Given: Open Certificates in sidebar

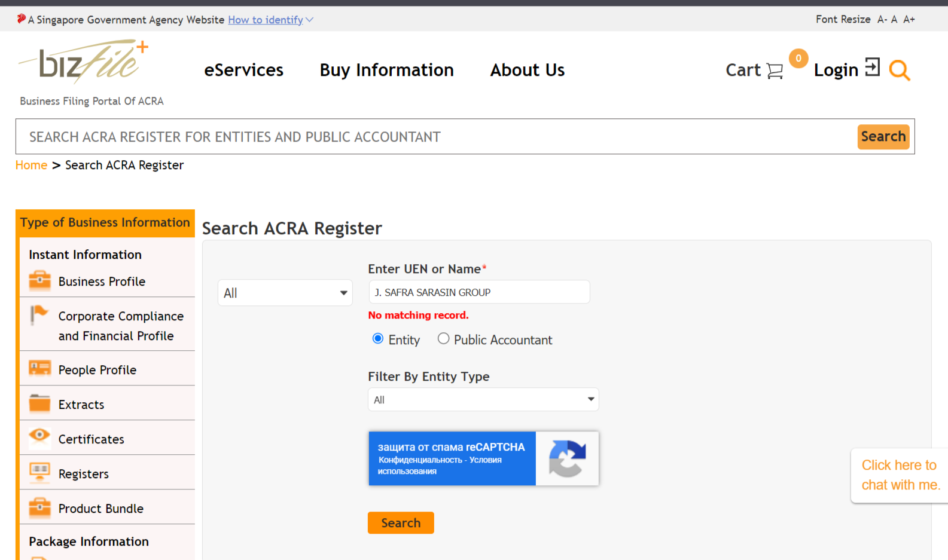Looking at the screenshot, I should tap(92, 439).
